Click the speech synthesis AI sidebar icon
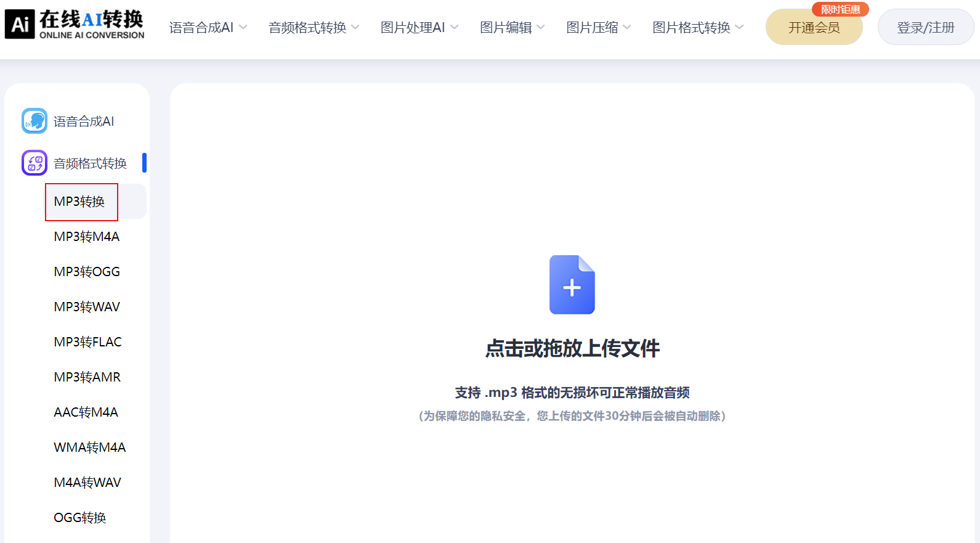Image resolution: width=980 pixels, height=543 pixels. coord(34,121)
